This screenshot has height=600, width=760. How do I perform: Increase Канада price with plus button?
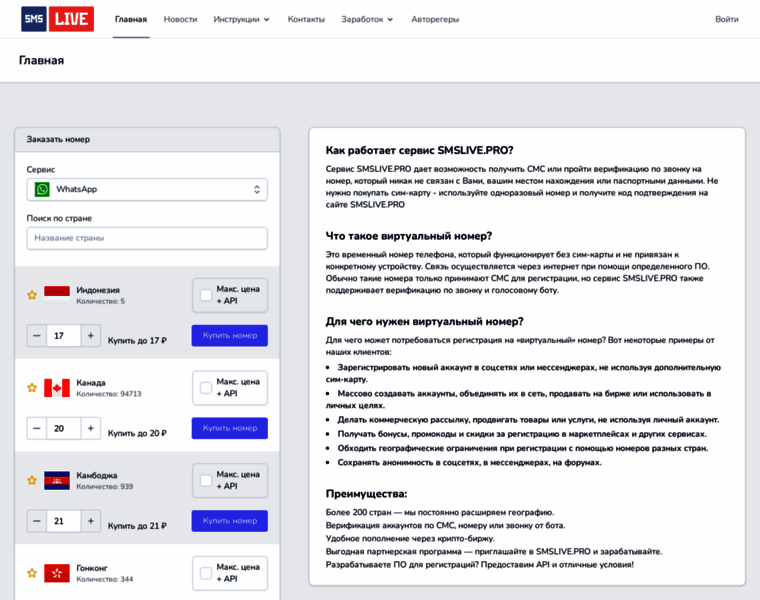91,428
